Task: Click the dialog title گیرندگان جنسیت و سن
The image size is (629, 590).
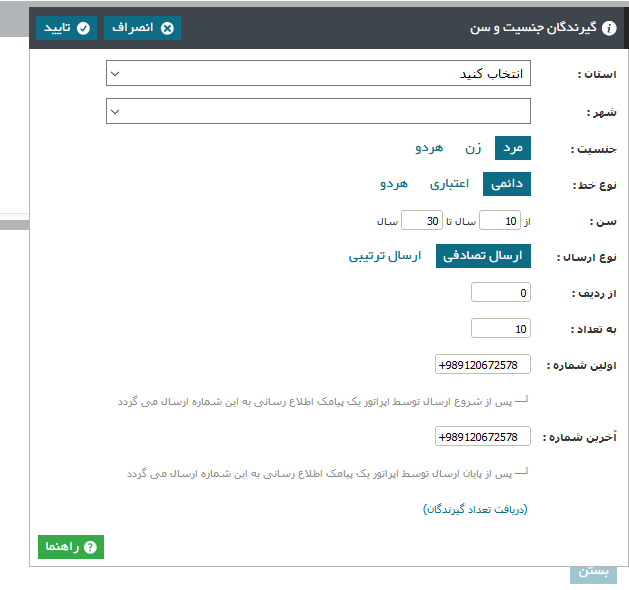Action: coord(533,28)
